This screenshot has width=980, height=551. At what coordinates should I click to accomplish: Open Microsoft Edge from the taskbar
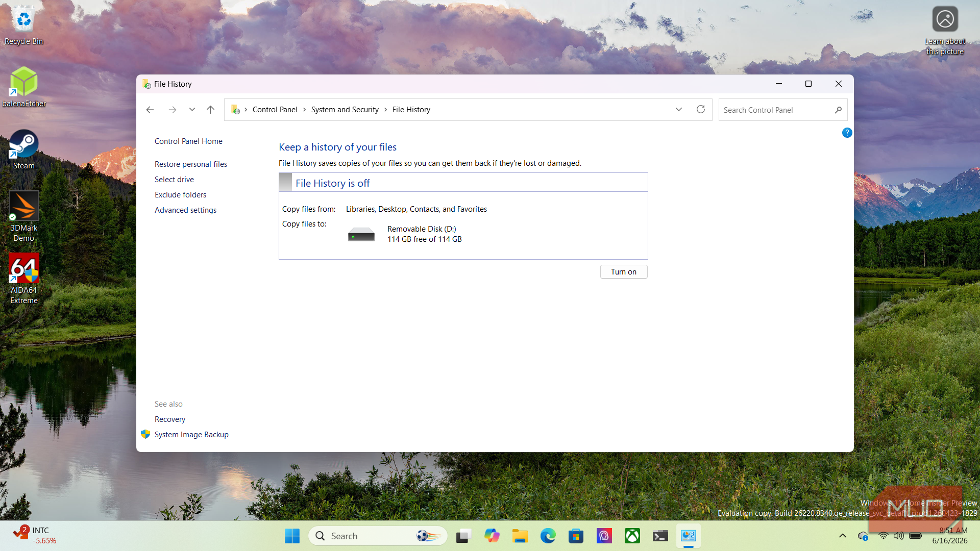548,536
